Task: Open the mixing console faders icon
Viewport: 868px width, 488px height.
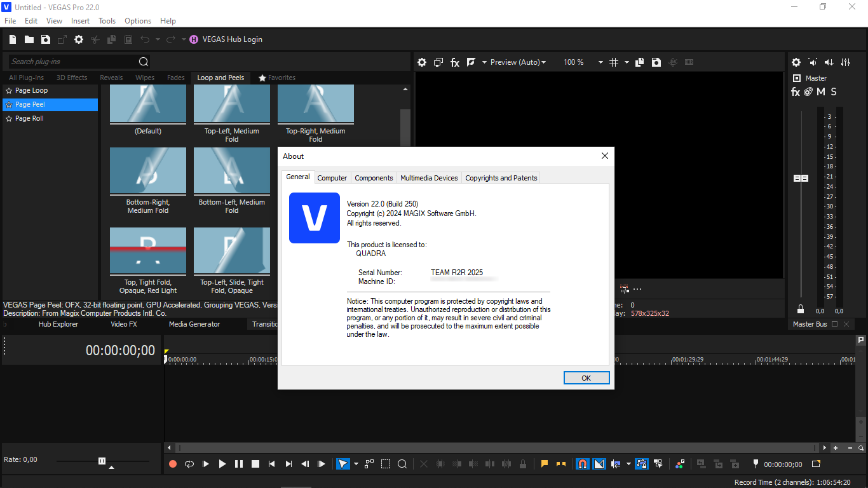Action: coord(846,62)
